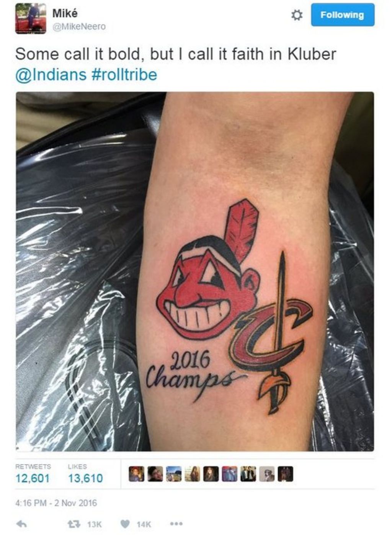The image size is (392, 535).
Task: Click the fifth liker avatar thumbnail
Action: click(211, 474)
